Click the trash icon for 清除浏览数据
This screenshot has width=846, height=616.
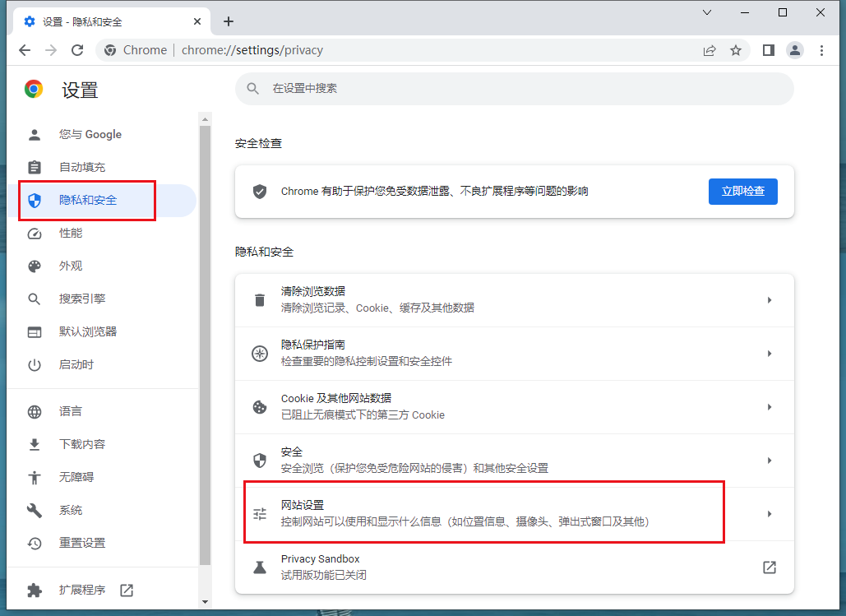(260, 299)
